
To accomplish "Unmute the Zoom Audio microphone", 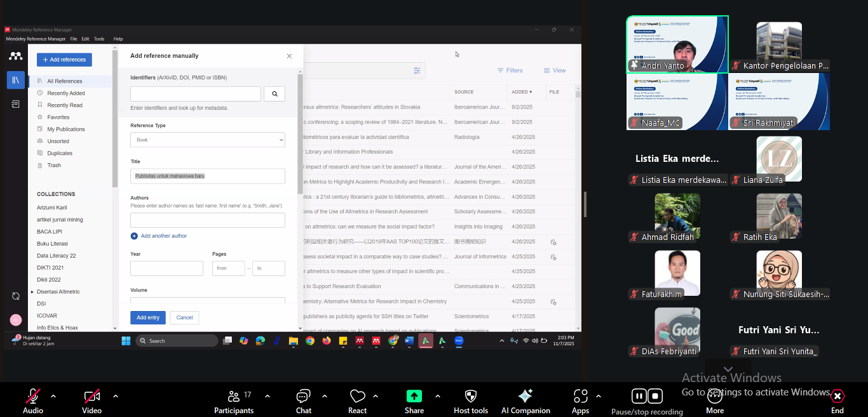I will pyautogui.click(x=33, y=401).
